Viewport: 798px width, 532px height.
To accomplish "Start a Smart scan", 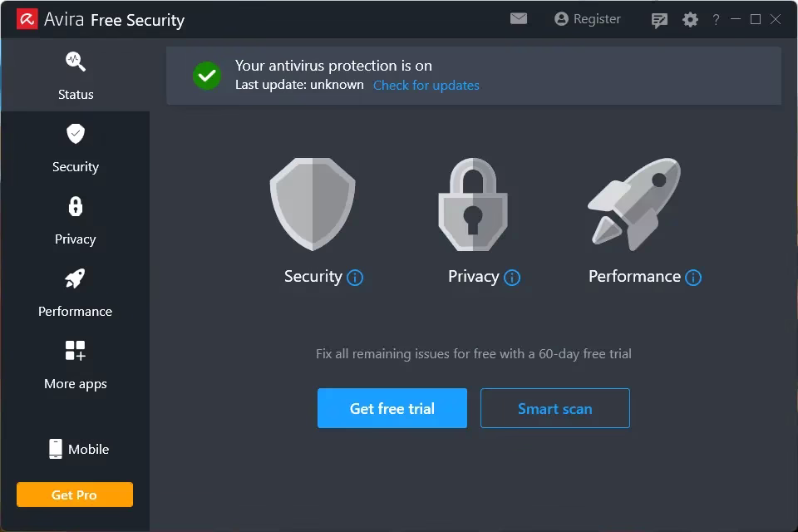I will [x=554, y=408].
